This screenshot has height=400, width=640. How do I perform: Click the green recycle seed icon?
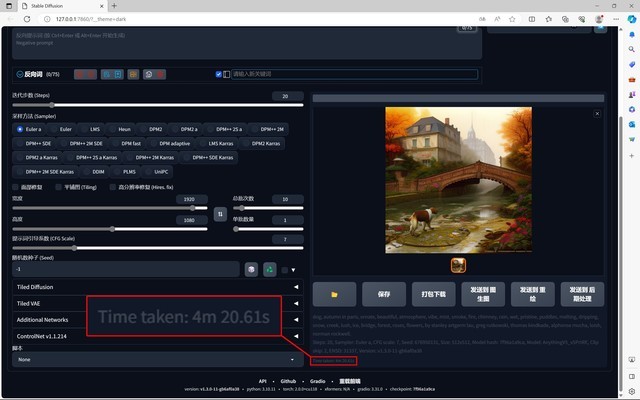coord(269,269)
